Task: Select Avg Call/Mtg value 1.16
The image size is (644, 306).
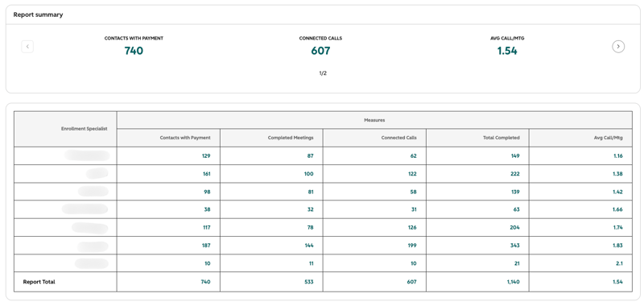Action: [x=618, y=156]
